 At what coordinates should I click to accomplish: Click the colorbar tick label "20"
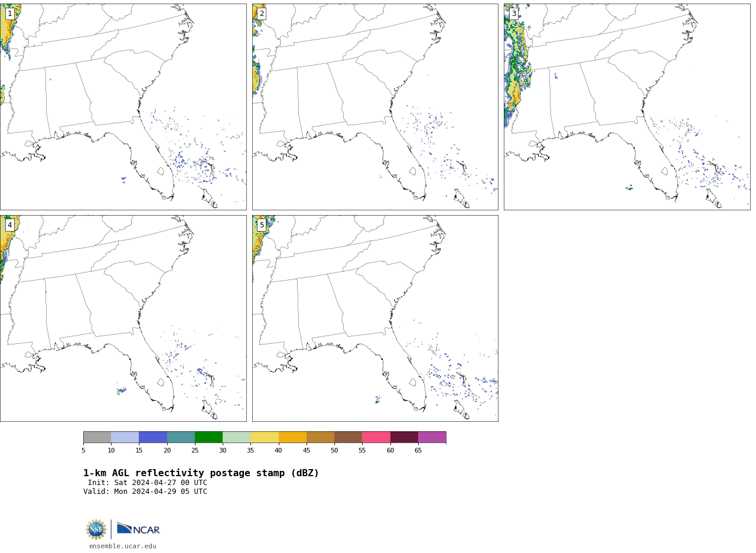(x=167, y=451)
